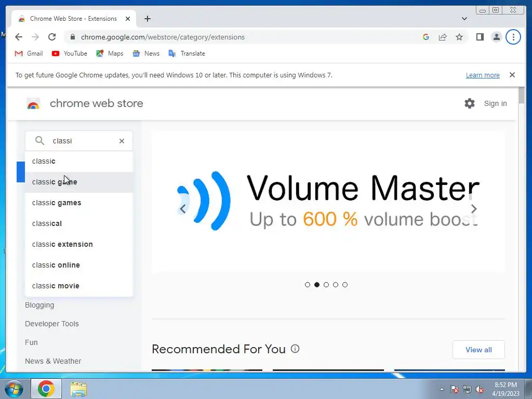
Task: Select the 'classic game' suggestion
Action: coord(79,182)
